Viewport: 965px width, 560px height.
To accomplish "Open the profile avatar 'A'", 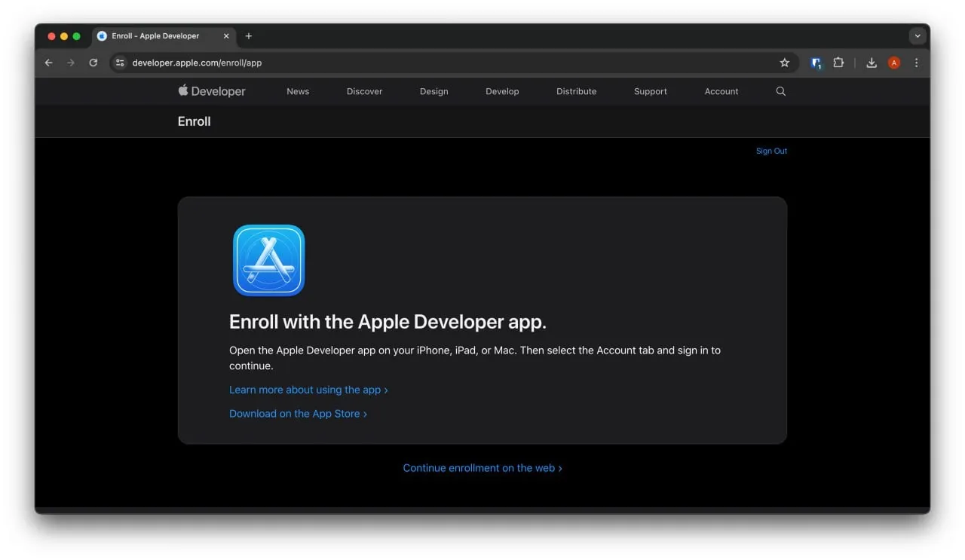I will click(894, 63).
